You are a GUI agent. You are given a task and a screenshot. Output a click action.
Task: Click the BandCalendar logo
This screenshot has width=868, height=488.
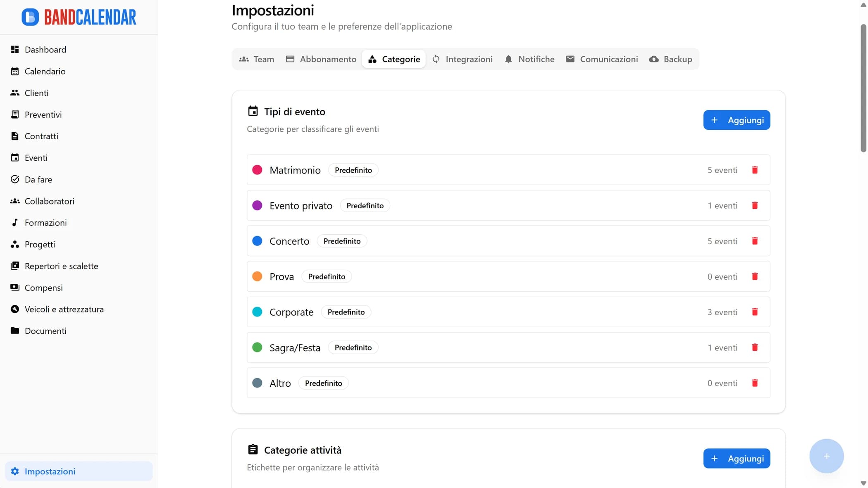(79, 17)
